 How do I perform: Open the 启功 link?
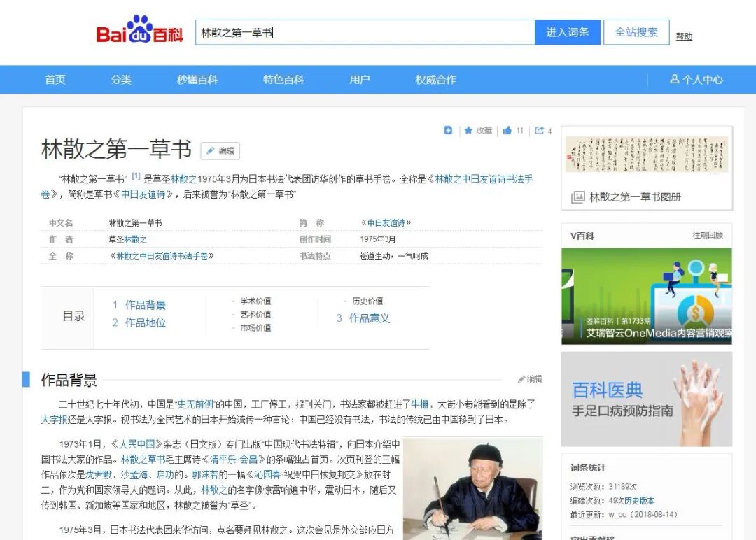(x=165, y=474)
